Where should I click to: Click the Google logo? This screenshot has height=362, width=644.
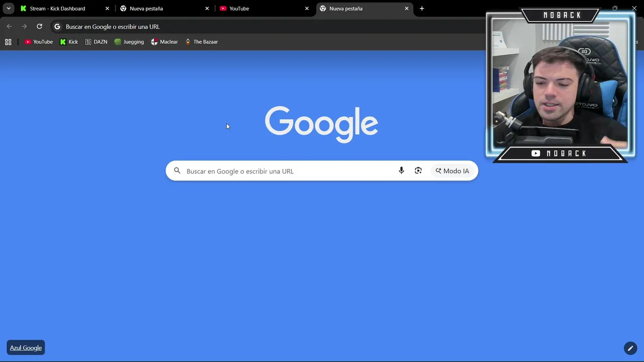pyautogui.click(x=321, y=124)
